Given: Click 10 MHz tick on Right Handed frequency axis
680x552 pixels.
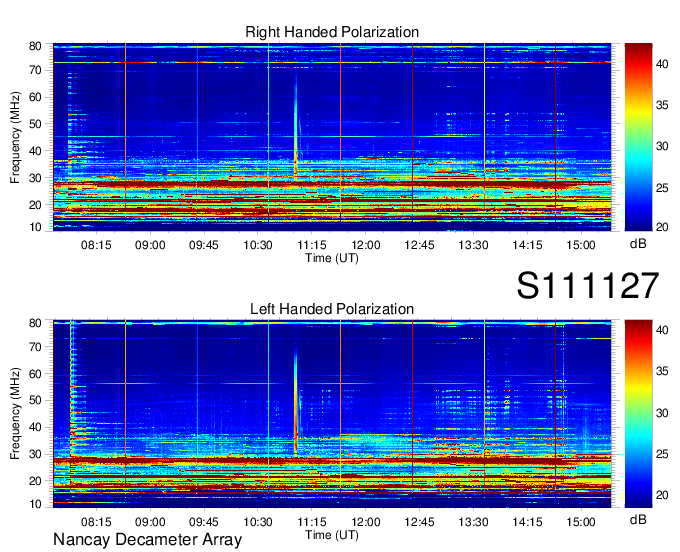Looking at the screenshot, I should click(35, 227).
